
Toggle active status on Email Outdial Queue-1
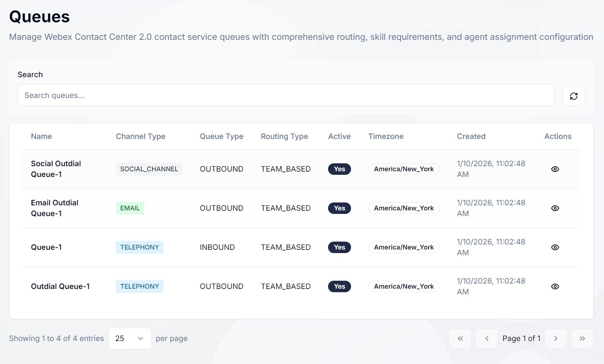point(339,208)
